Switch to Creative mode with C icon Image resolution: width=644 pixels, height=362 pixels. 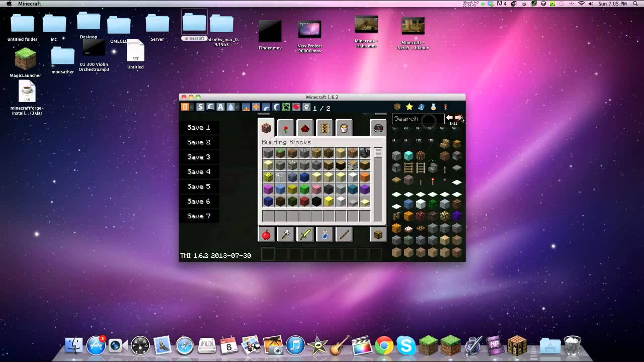tap(210, 107)
